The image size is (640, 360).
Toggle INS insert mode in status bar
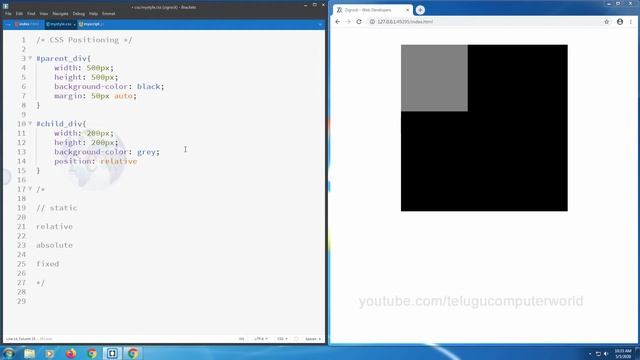click(241, 339)
